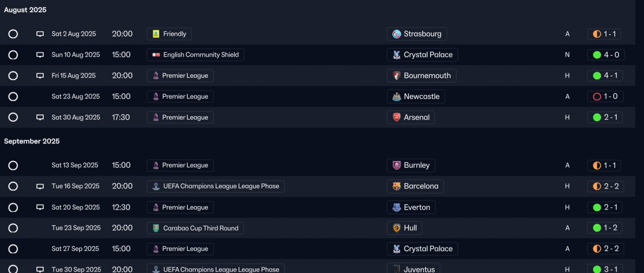Click the Sat 30 Aug 2025 date

pyautogui.click(x=75, y=118)
